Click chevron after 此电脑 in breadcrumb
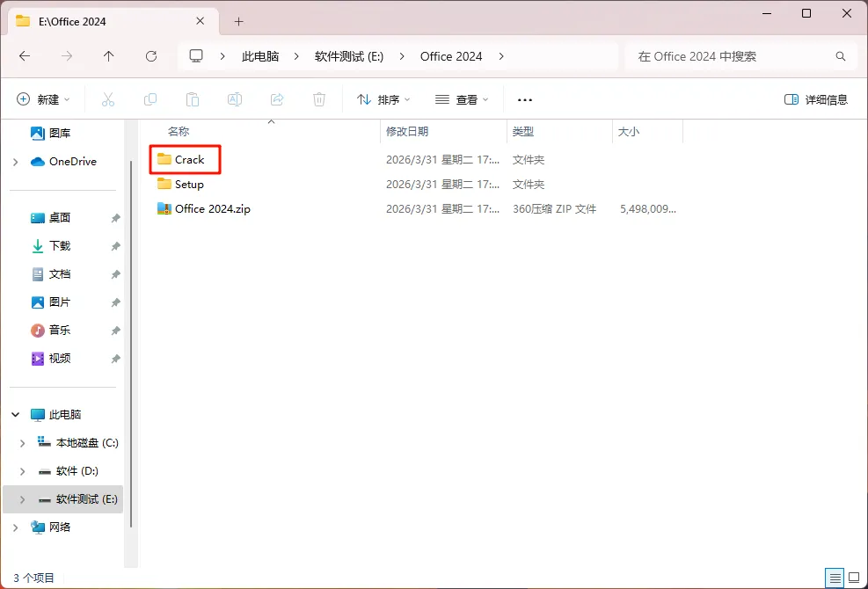This screenshot has width=868, height=589. click(x=296, y=56)
